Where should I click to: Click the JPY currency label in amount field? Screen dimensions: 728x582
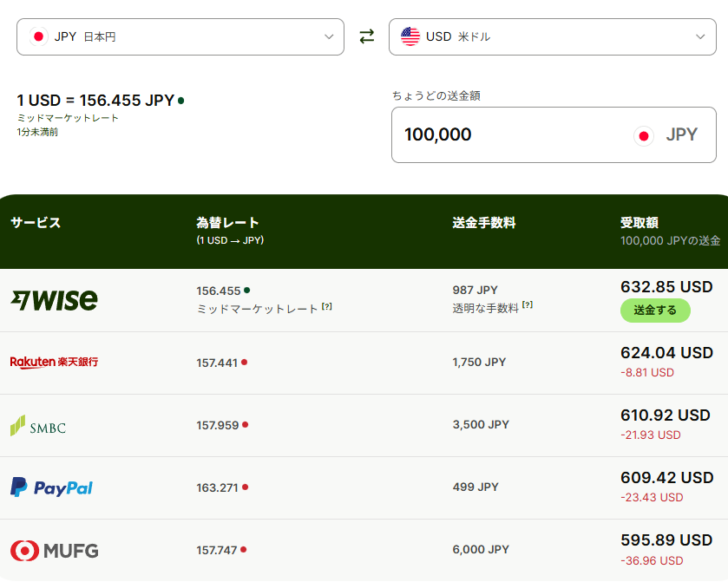[681, 135]
